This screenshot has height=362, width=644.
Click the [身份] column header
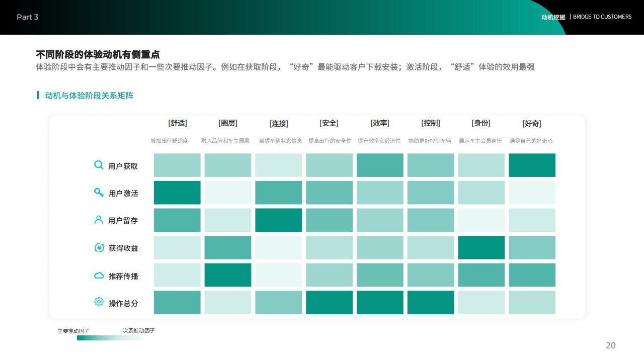point(481,123)
